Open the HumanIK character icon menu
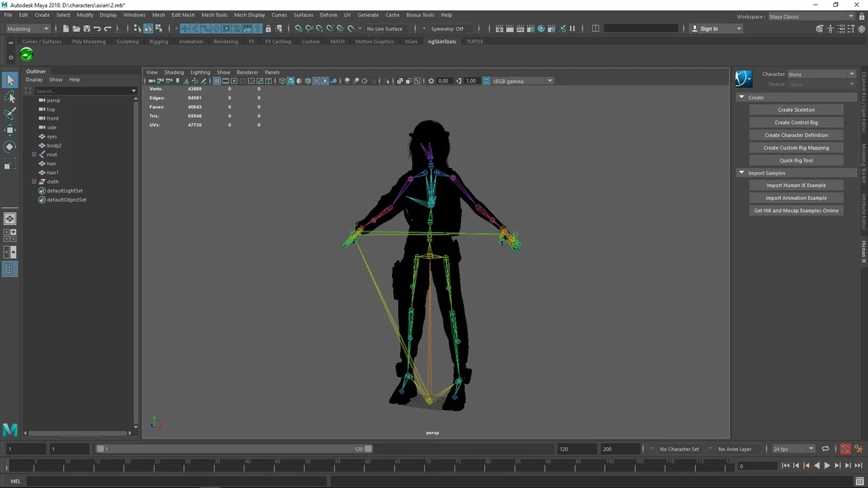This screenshot has width=868, height=488. (x=743, y=79)
